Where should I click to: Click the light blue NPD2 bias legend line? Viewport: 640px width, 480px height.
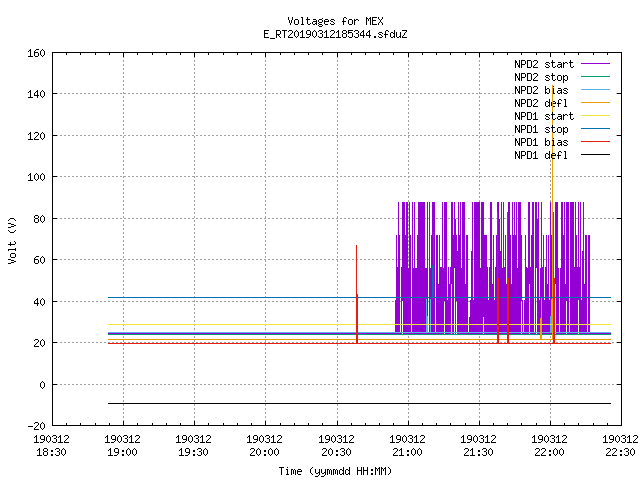tap(595, 89)
